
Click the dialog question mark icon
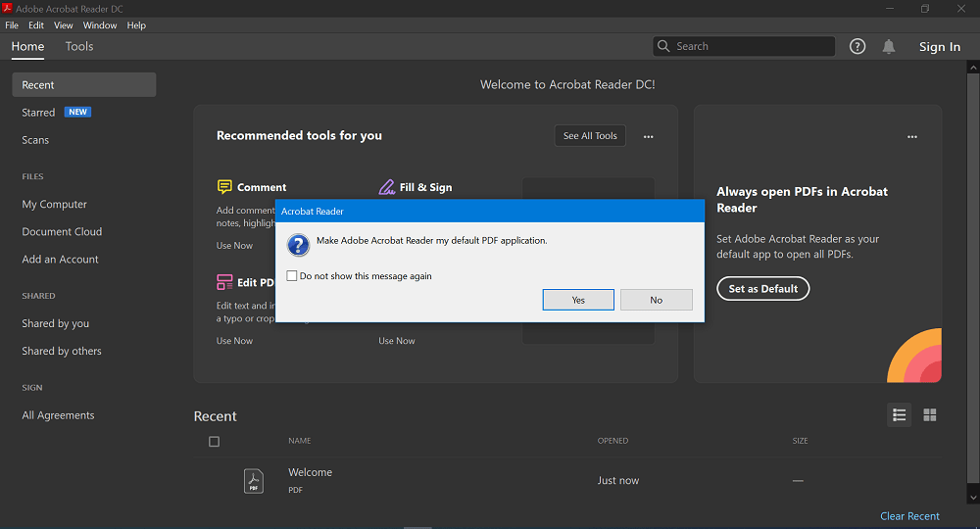[298, 245]
